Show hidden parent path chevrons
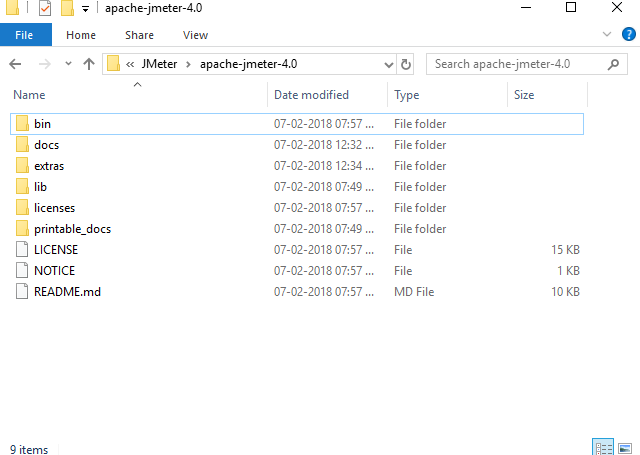Viewport: 640px width, 455px height. click(x=130, y=64)
